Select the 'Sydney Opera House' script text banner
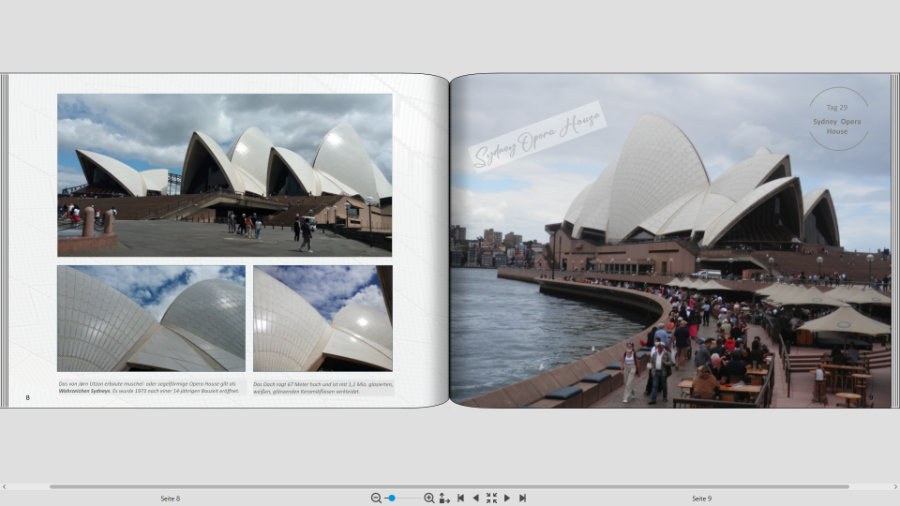 [x=538, y=135]
